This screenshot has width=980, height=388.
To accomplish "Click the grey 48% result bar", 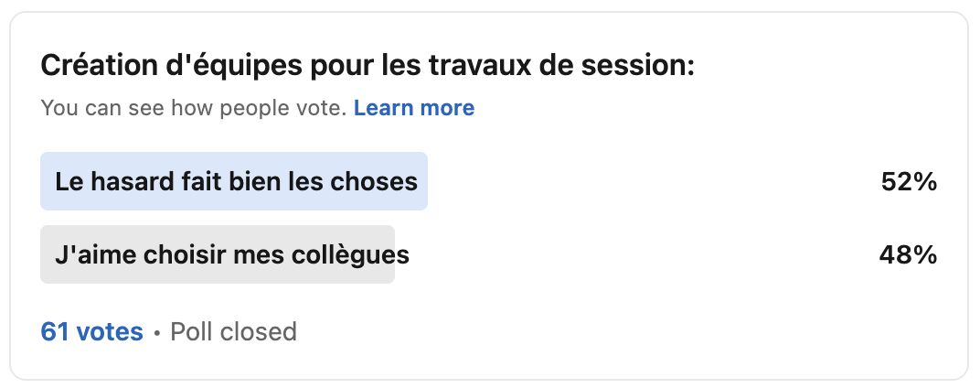I will pyautogui.click(x=218, y=254).
